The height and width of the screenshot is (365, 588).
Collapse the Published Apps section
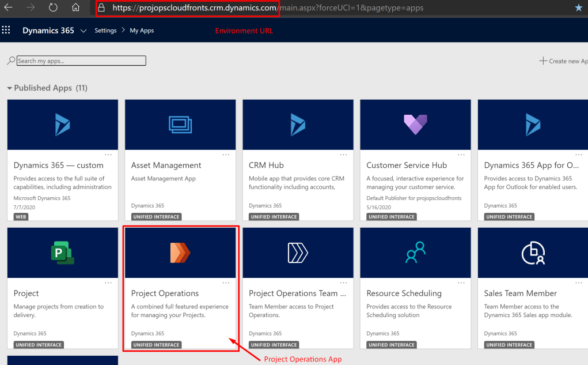[x=9, y=88]
